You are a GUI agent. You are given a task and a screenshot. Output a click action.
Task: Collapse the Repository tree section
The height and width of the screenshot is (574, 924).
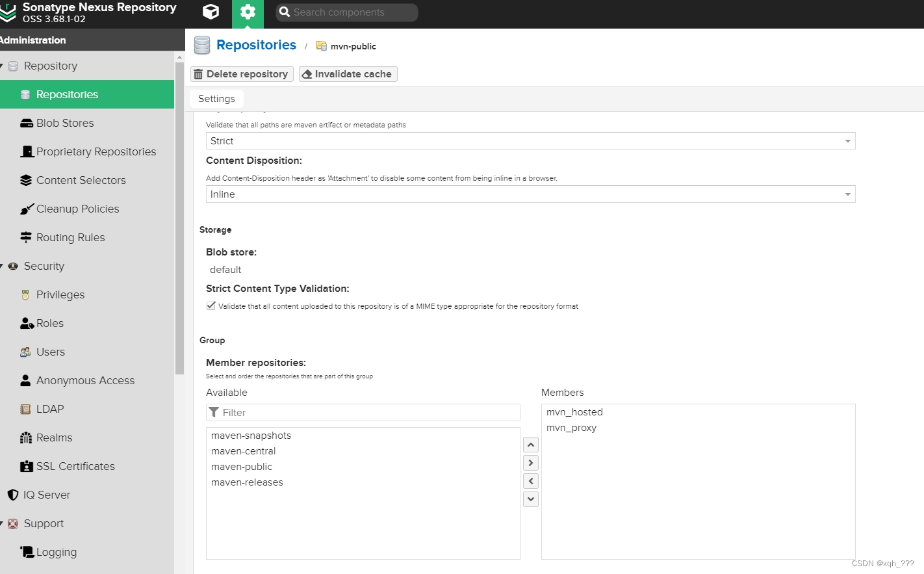click(x=2, y=66)
